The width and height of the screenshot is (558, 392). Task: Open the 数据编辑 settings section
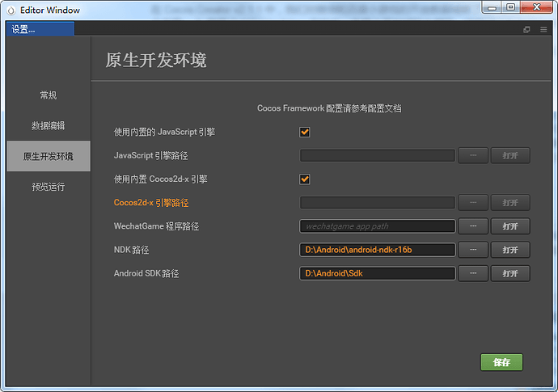coord(49,125)
